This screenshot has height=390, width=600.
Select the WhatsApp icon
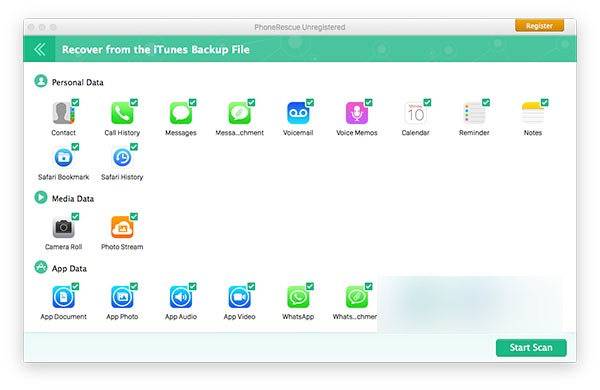298,297
